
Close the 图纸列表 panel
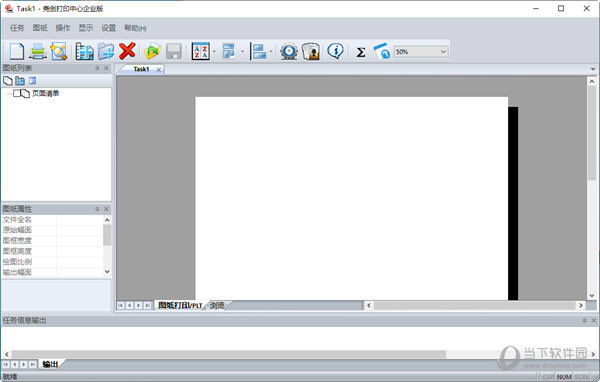pyautogui.click(x=106, y=68)
